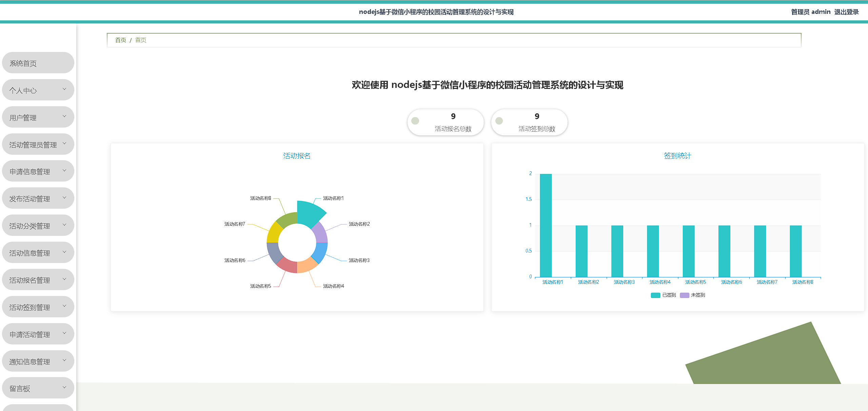Click the tallest 活动名称1 bar
Screen dimensions: 868x411
point(546,225)
